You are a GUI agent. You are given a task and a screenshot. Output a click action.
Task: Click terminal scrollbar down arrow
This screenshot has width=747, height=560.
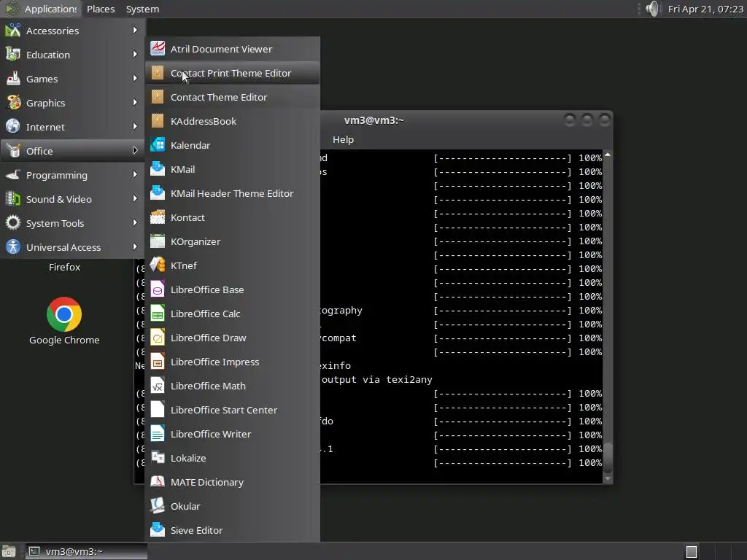[x=608, y=478]
